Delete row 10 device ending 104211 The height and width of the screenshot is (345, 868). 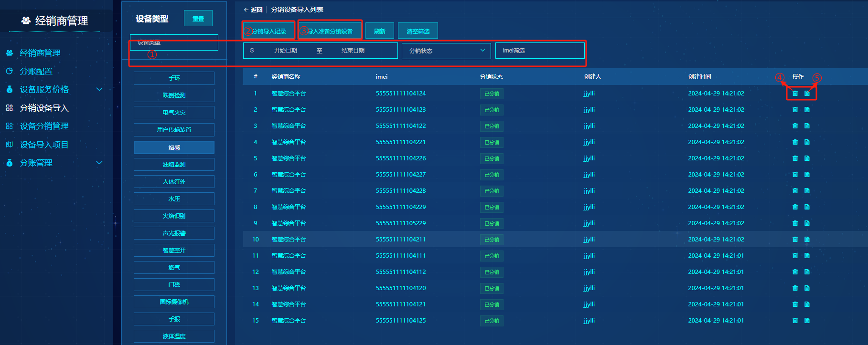[795, 240]
